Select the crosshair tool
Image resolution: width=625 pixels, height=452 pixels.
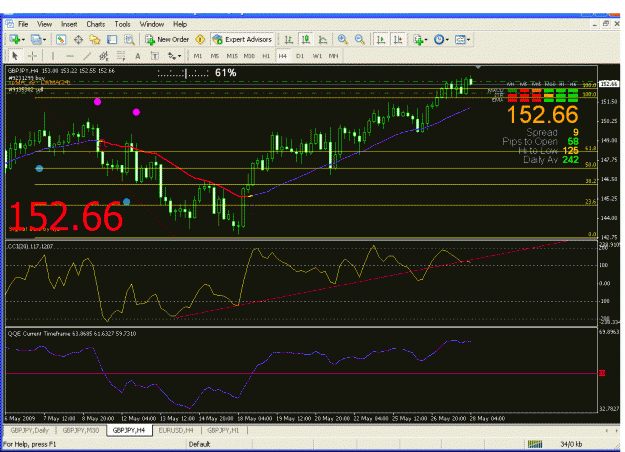pyautogui.click(x=33, y=56)
